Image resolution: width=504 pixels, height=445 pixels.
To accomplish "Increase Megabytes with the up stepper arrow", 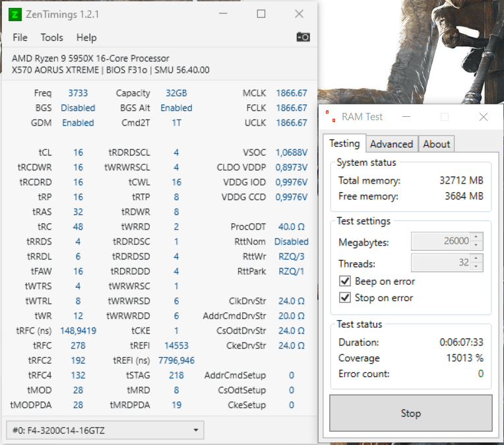I will pos(476,237).
